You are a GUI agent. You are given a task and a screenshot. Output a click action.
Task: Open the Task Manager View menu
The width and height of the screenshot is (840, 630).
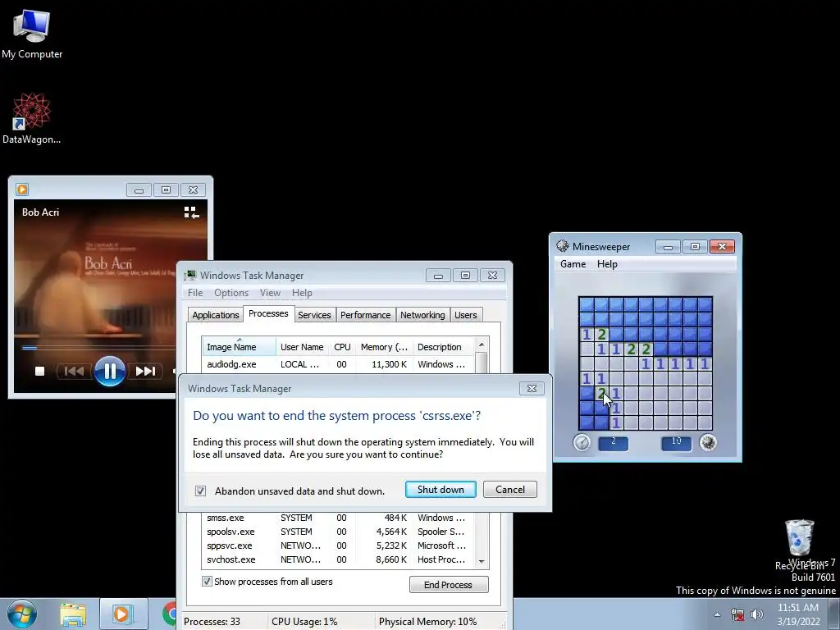click(270, 293)
